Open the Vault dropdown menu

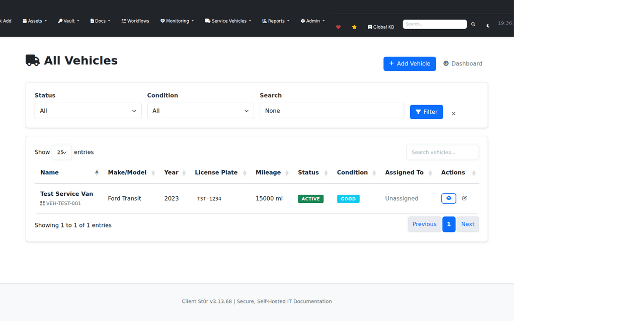(68, 21)
